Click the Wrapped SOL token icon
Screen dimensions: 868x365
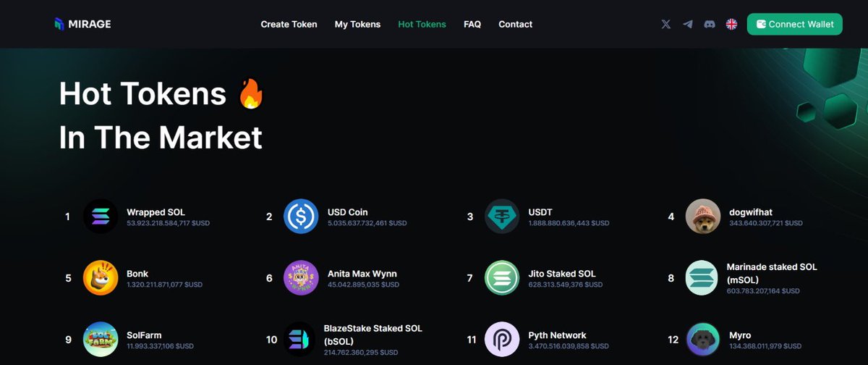point(101,216)
